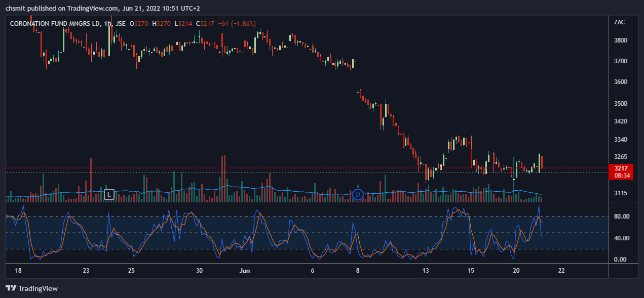Image resolution: width=644 pixels, height=298 pixels.
Task: Click the date label 30 on the time axis
Action: click(199, 271)
